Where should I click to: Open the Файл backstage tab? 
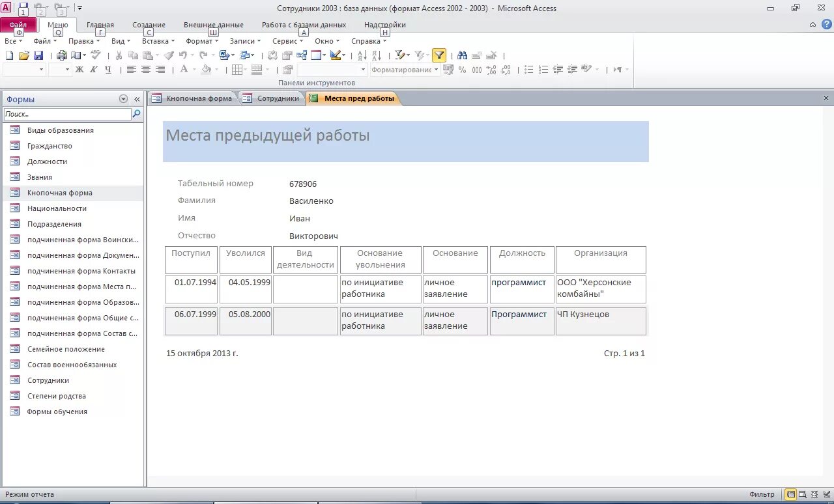point(18,25)
